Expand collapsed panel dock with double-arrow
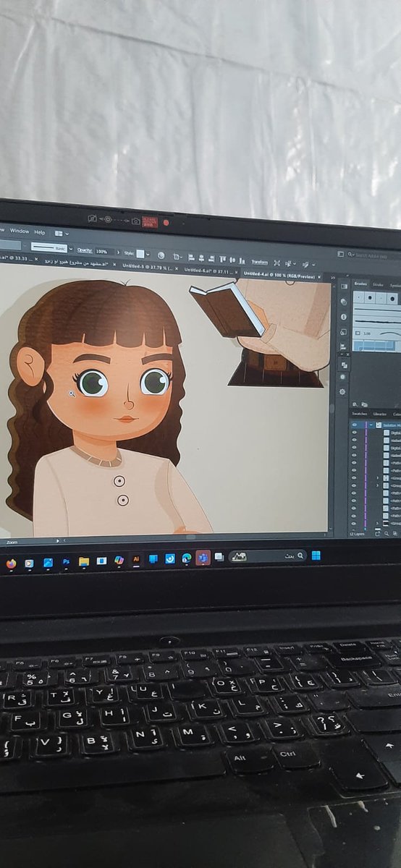 (333, 278)
